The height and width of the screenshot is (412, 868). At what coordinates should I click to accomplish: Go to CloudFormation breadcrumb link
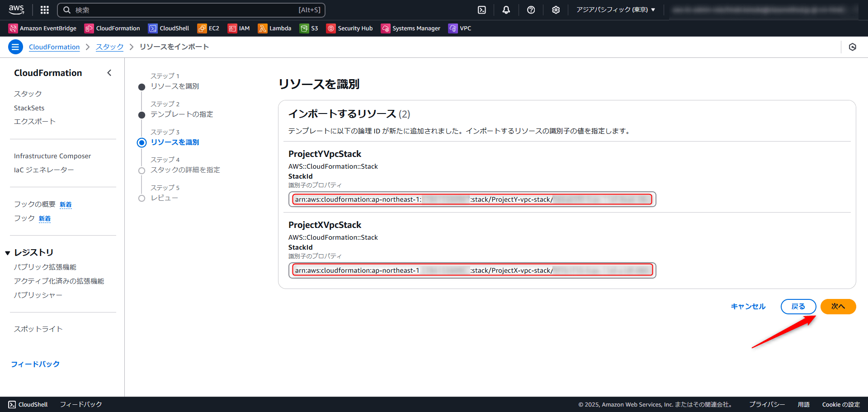point(54,47)
